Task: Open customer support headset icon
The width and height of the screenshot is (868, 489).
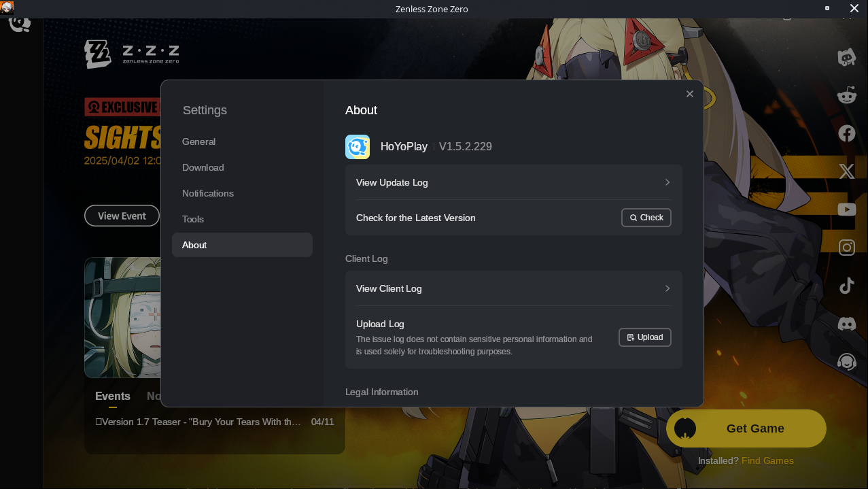Action: click(x=846, y=362)
